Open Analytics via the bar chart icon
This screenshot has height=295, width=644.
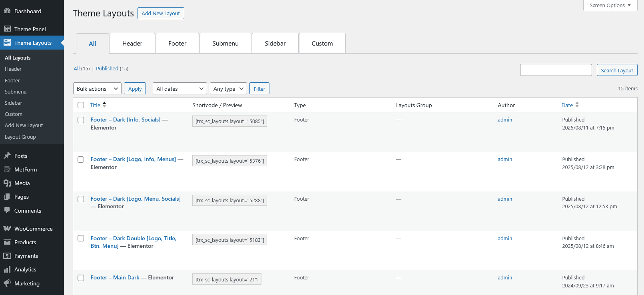coord(7,269)
